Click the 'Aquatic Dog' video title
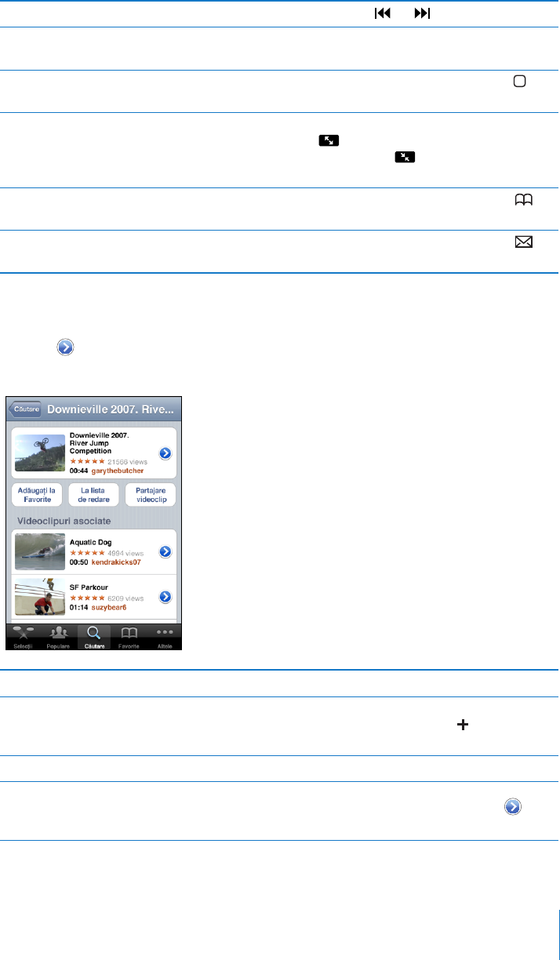This screenshot has height=960, width=560. pyautogui.click(x=93, y=543)
